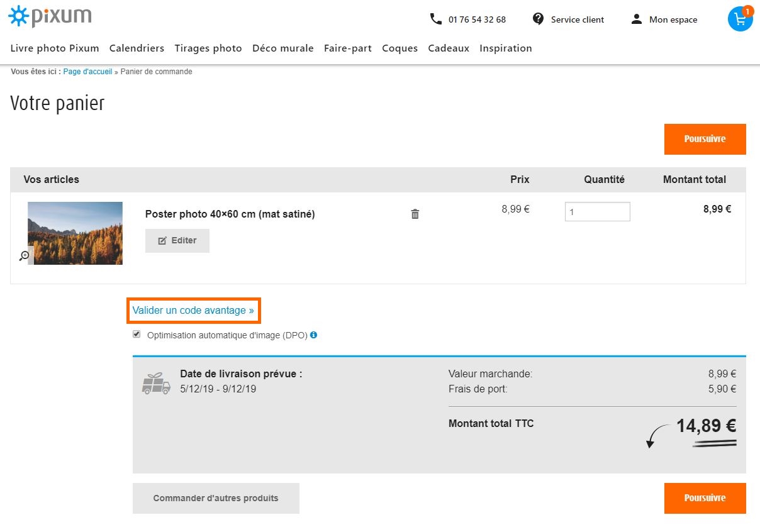This screenshot has width=760, height=532.
Task: Open the Calendriers menu
Action: (137, 48)
